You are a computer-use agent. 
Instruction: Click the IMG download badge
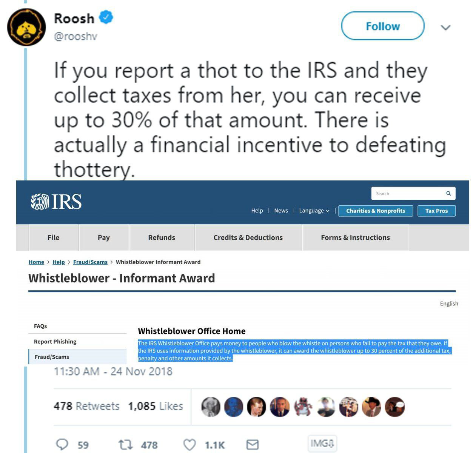click(x=322, y=443)
